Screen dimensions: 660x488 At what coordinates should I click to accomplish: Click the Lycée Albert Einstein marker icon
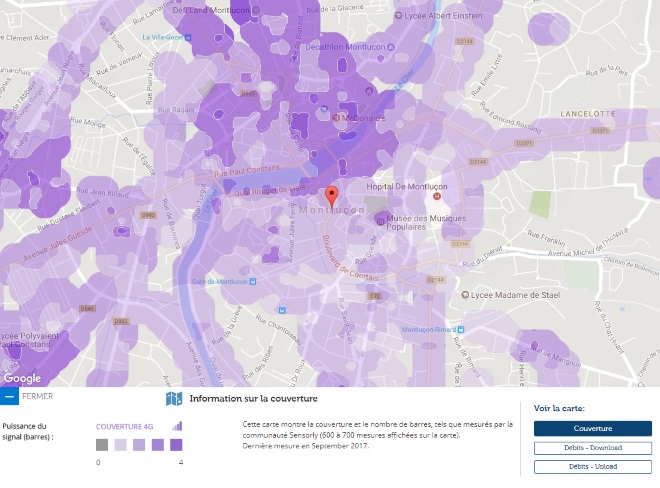tap(398, 16)
